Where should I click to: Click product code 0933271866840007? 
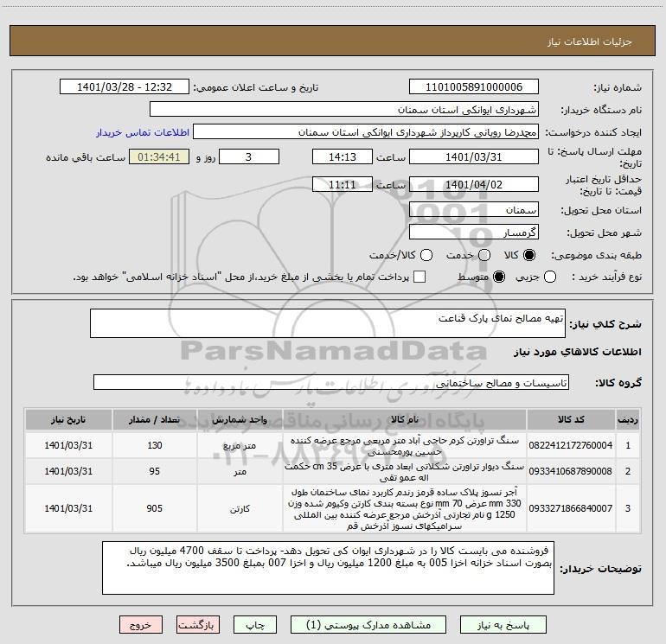point(571,508)
